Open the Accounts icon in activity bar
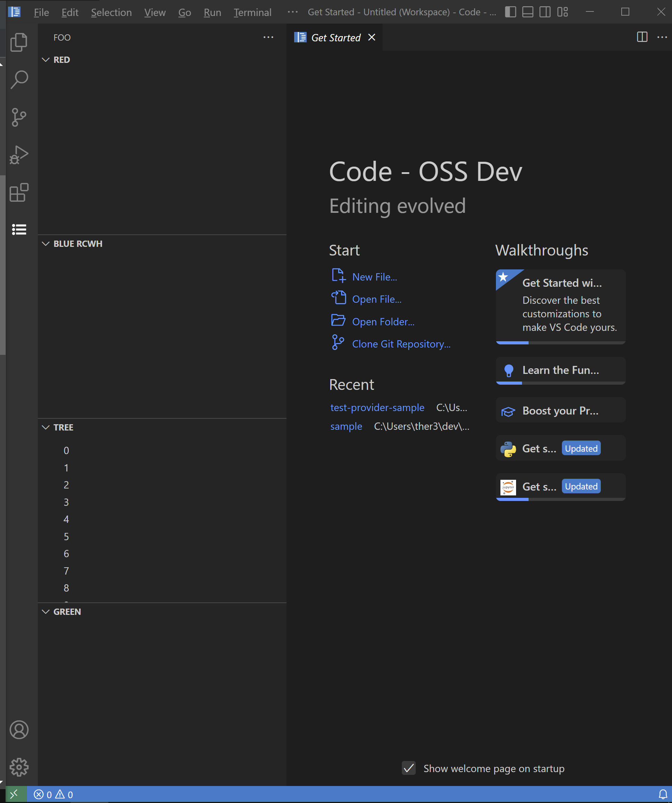This screenshot has width=672, height=803. [19, 730]
